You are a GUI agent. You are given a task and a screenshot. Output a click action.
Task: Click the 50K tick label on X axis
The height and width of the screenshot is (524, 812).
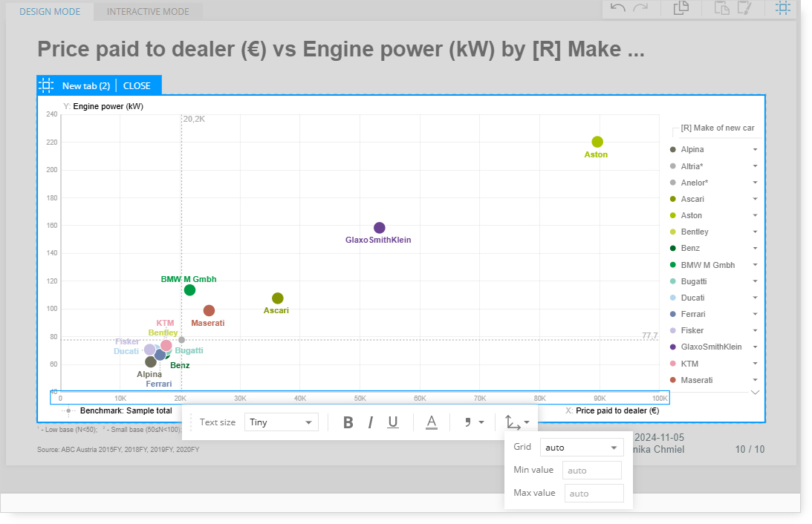[x=360, y=399]
